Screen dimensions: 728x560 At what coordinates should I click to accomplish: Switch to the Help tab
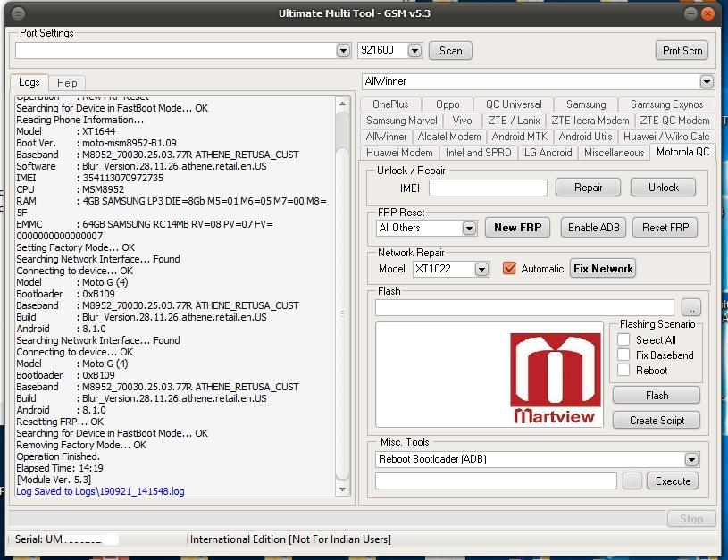(x=67, y=82)
